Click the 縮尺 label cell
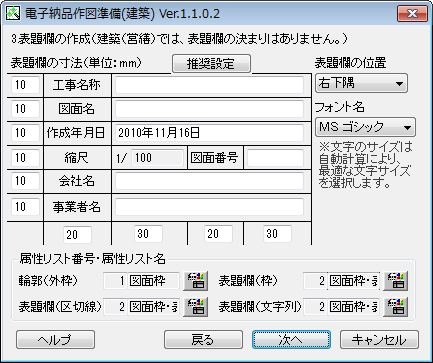433x363 pixels. (x=77, y=158)
